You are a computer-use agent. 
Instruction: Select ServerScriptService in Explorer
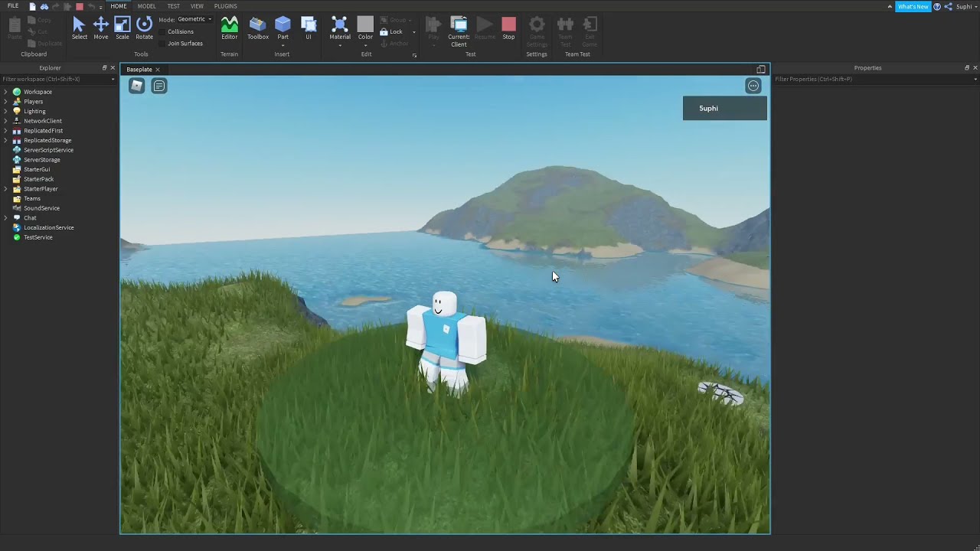pyautogui.click(x=48, y=150)
